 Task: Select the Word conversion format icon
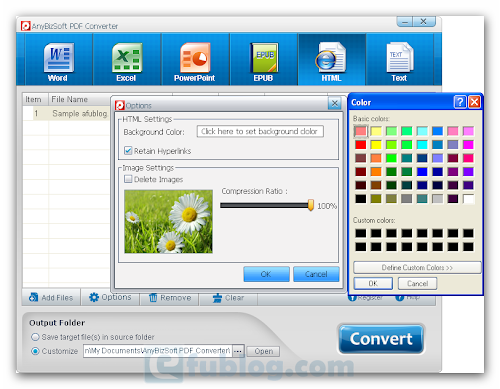point(58,57)
